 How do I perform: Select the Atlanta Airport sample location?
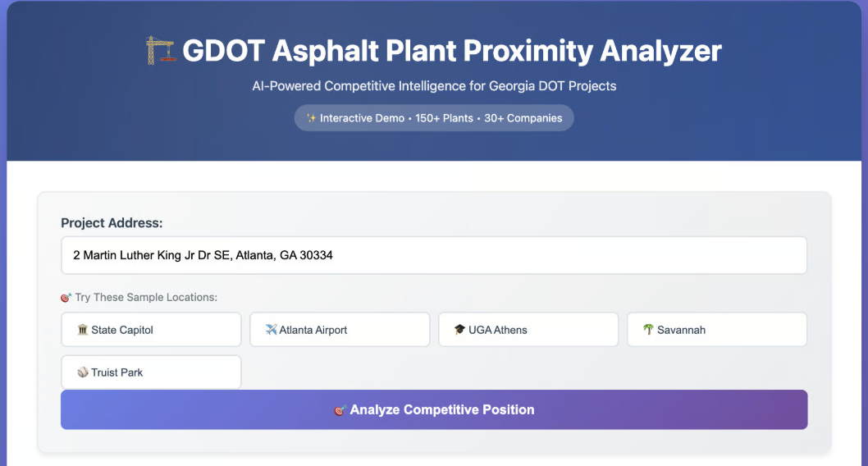(x=340, y=330)
